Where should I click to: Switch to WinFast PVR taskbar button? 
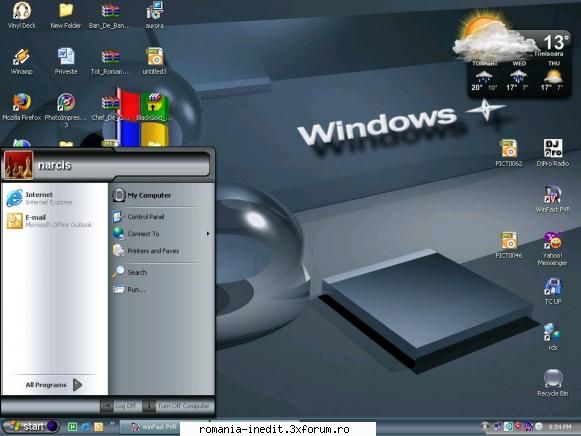(x=150, y=427)
